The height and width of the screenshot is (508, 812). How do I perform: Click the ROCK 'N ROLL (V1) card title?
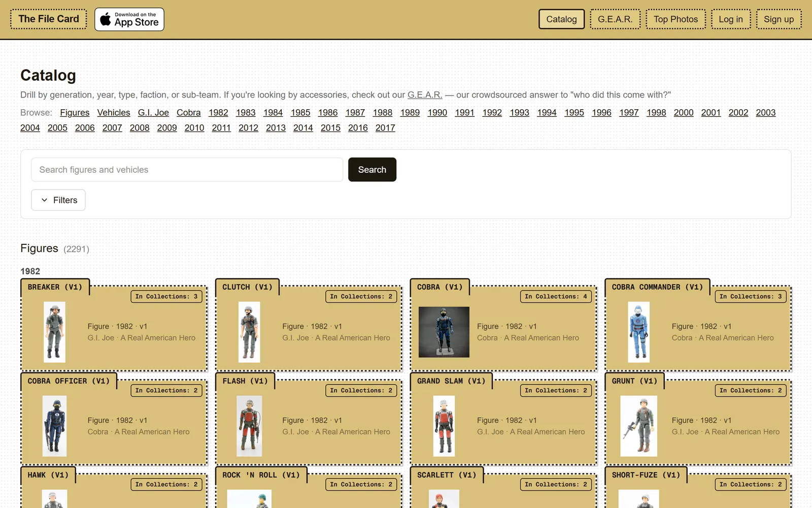(261, 475)
